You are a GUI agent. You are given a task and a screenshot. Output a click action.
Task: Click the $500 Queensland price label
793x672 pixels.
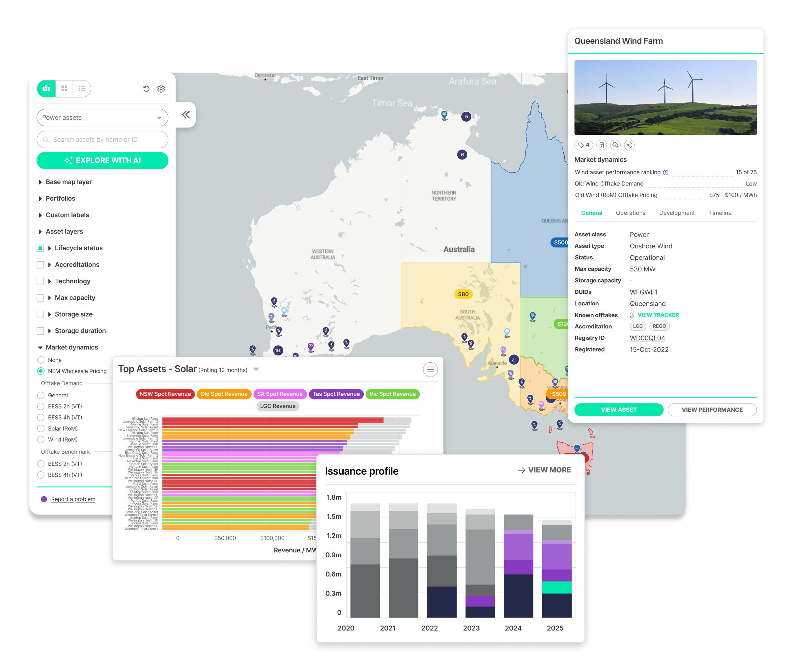(x=559, y=242)
